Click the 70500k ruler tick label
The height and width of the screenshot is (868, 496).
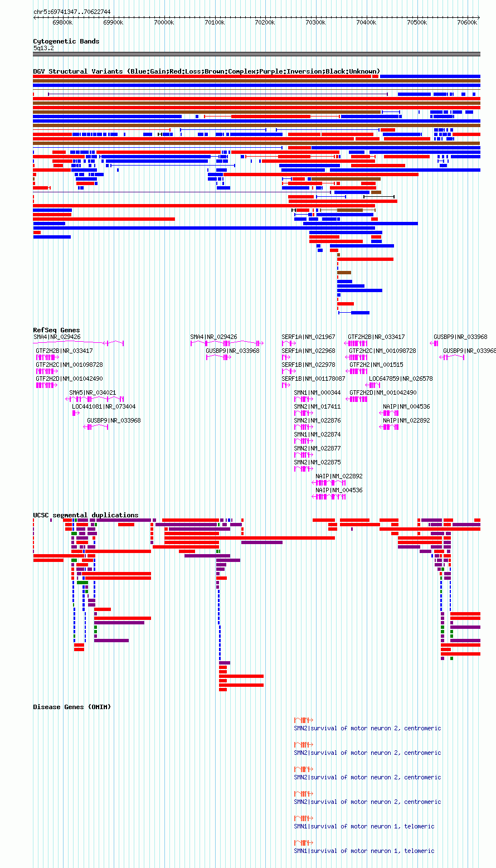tap(417, 23)
